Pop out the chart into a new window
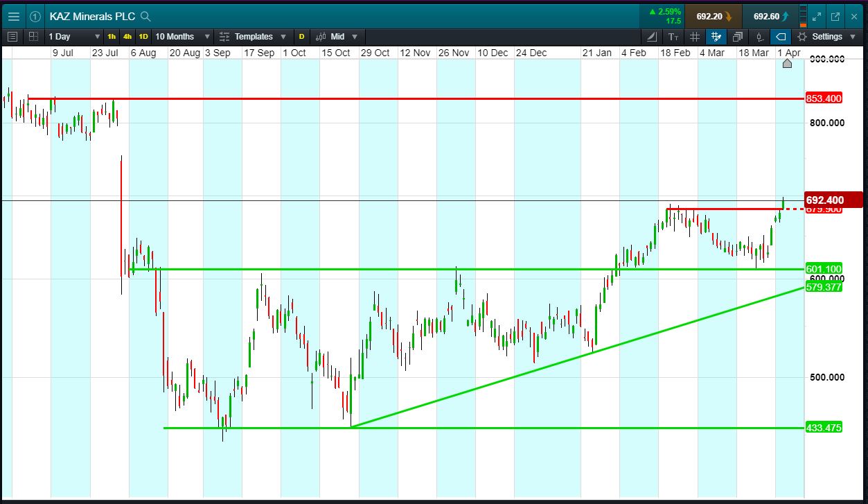 pos(835,16)
